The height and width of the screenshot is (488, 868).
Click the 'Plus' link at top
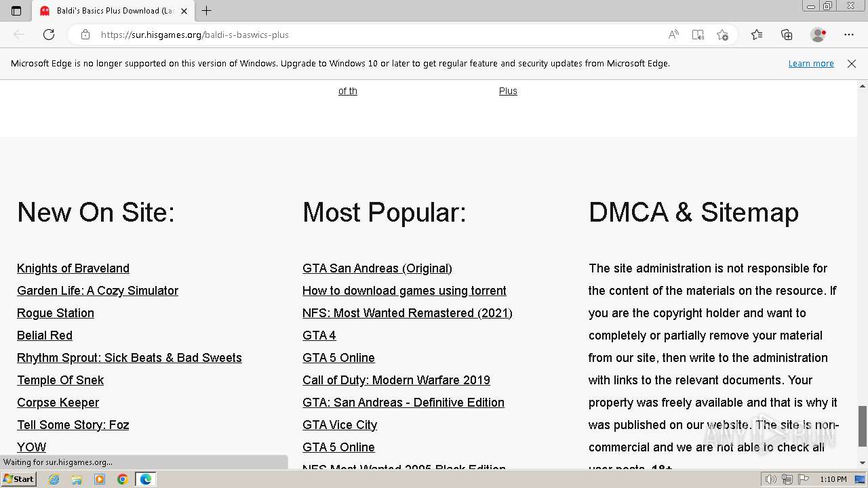(x=508, y=91)
